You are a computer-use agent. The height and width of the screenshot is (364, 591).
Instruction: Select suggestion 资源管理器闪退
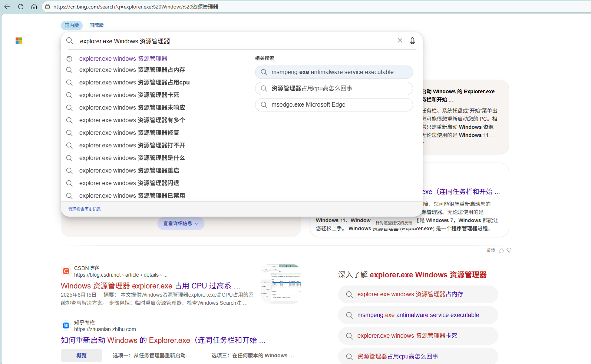pos(129,183)
